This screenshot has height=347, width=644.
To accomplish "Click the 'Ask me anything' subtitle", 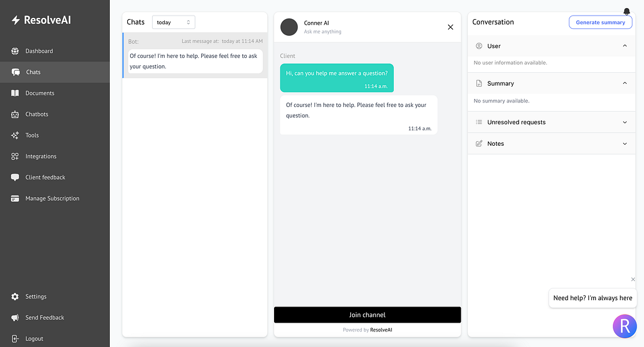I will [x=323, y=32].
